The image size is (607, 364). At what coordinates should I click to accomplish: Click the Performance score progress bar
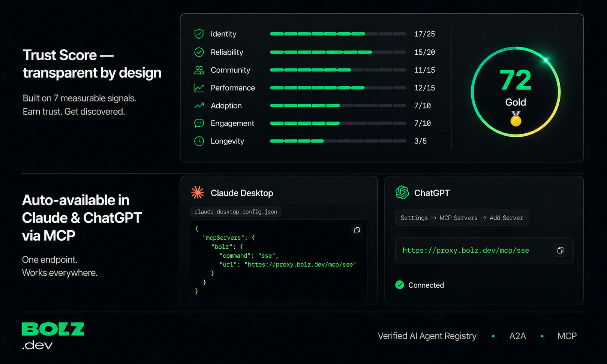338,88
